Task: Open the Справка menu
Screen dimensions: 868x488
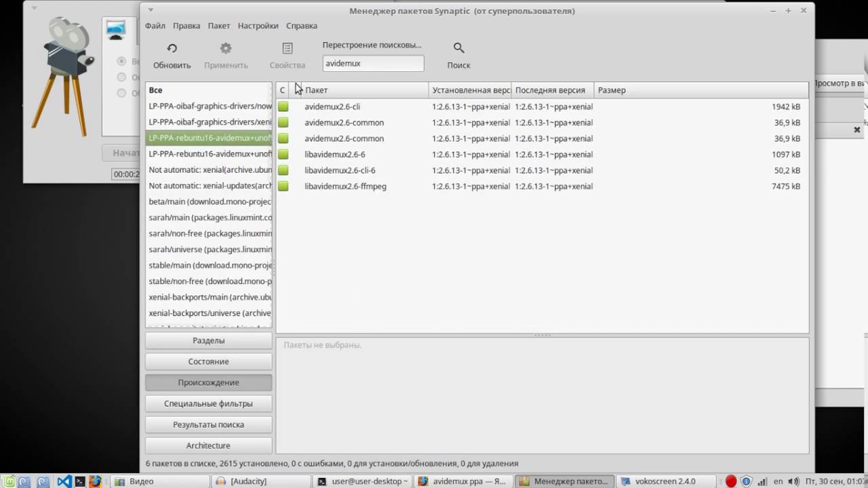Action: [x=302, y=26]
